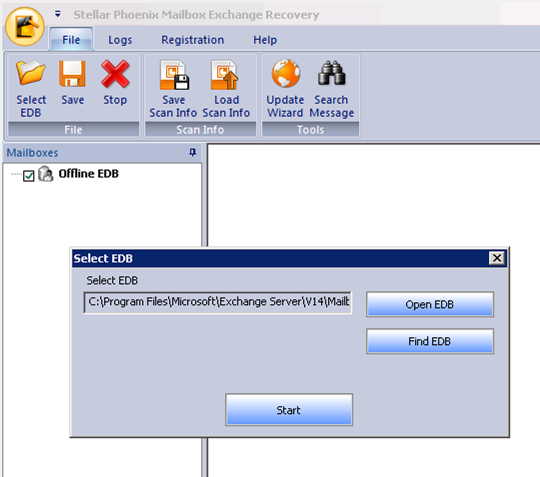
Task: Click the Start button in the dialog
Action: click(x=289, y=410)
